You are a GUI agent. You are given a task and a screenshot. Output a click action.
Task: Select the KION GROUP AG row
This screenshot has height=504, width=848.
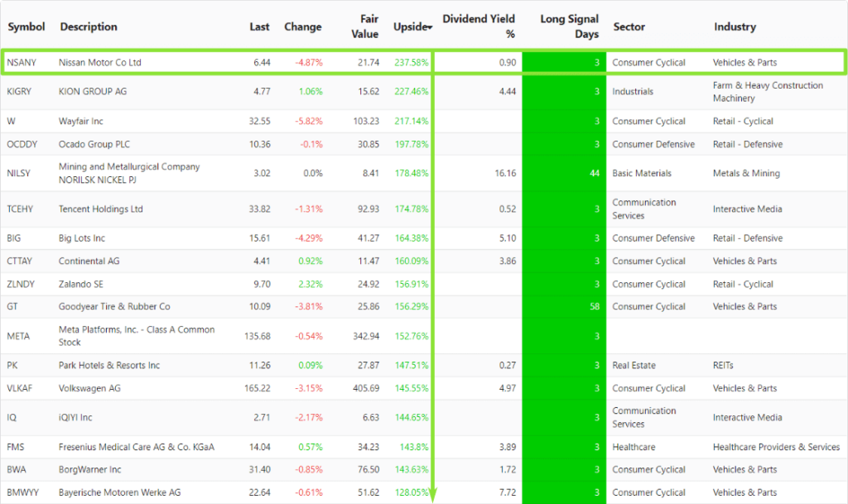[424, 92]
